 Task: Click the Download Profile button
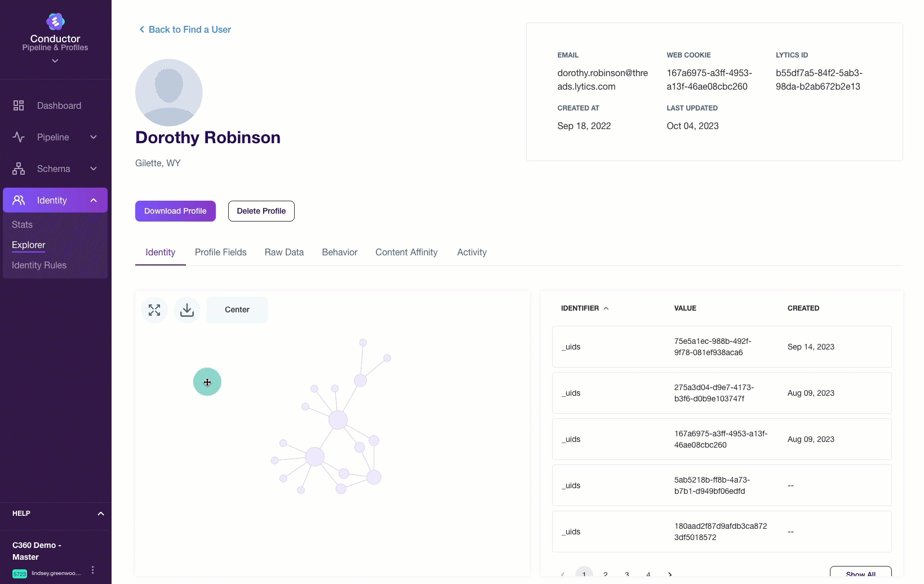click(175, 211)
